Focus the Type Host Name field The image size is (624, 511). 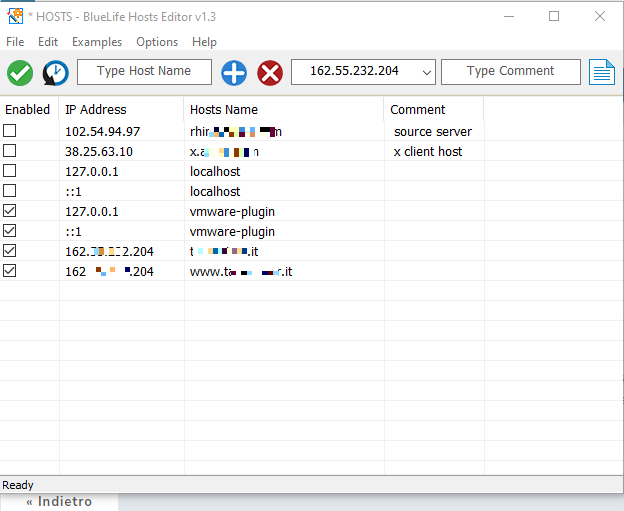click(x=144, y=72)
